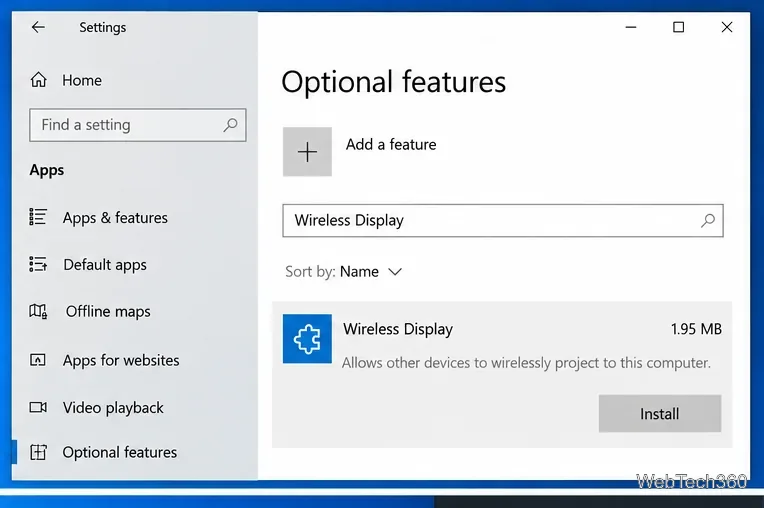
Task: Click the magnifier in Find a setting
Action: [230, 125]
